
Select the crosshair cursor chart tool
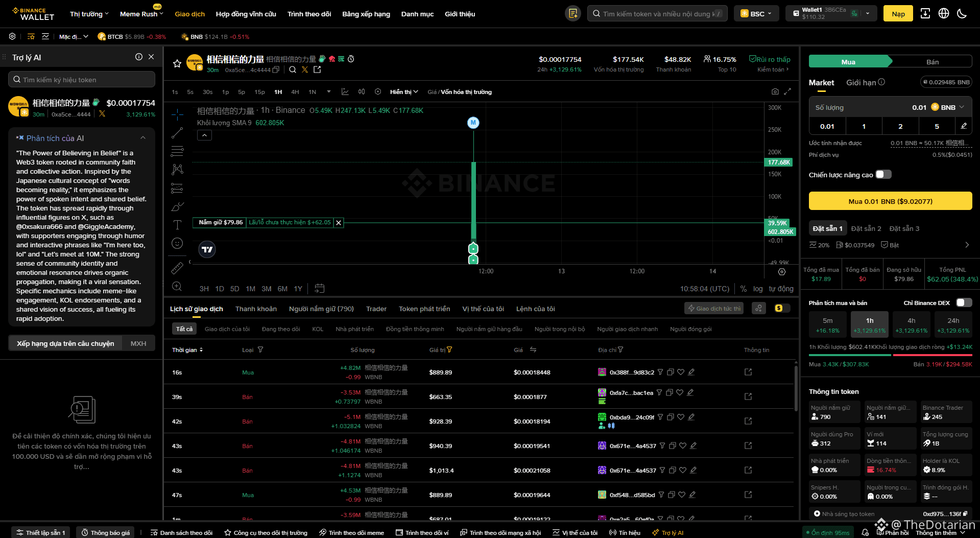tap(177, 114)
